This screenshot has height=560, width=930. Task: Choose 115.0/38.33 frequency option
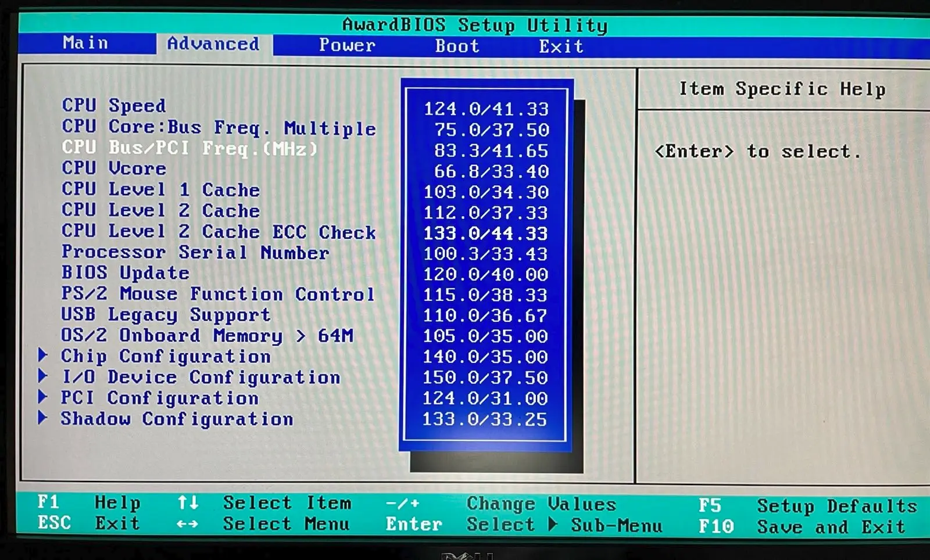(x=486, y=295)
